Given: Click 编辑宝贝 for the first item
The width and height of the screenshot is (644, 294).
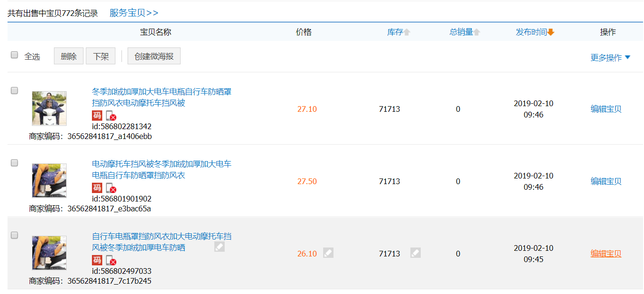Looking at the screenshot, I should pos(606,109).
